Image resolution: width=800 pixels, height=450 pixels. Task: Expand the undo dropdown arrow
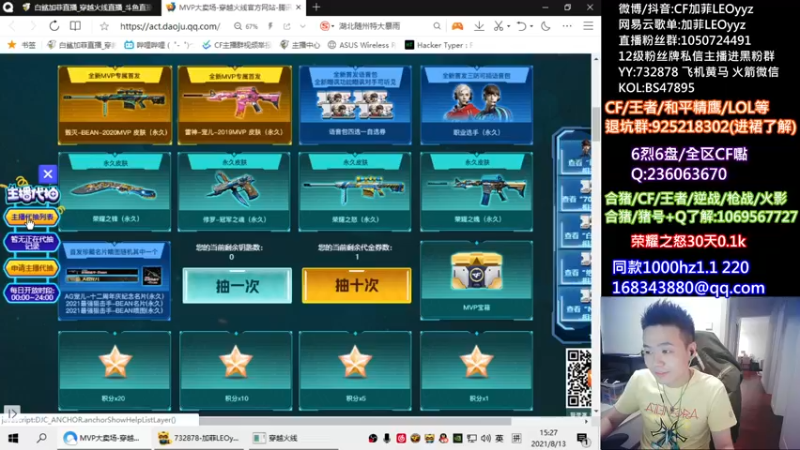pos(532,26)
